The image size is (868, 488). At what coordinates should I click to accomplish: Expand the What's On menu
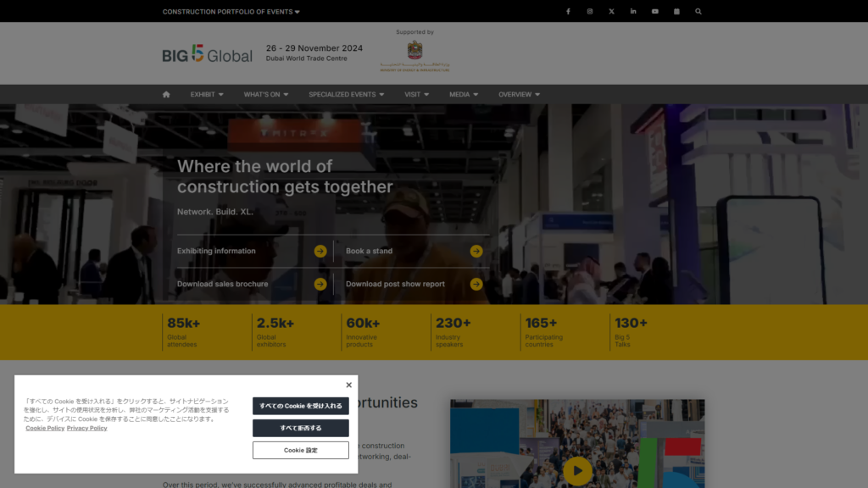[265, 95]
